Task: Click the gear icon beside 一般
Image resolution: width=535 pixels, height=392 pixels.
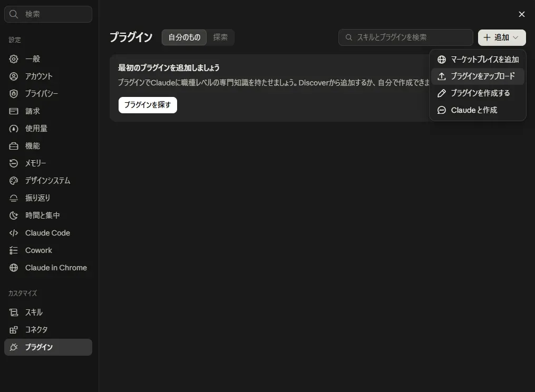Action: pyautogui.click(x=14, y=59)
